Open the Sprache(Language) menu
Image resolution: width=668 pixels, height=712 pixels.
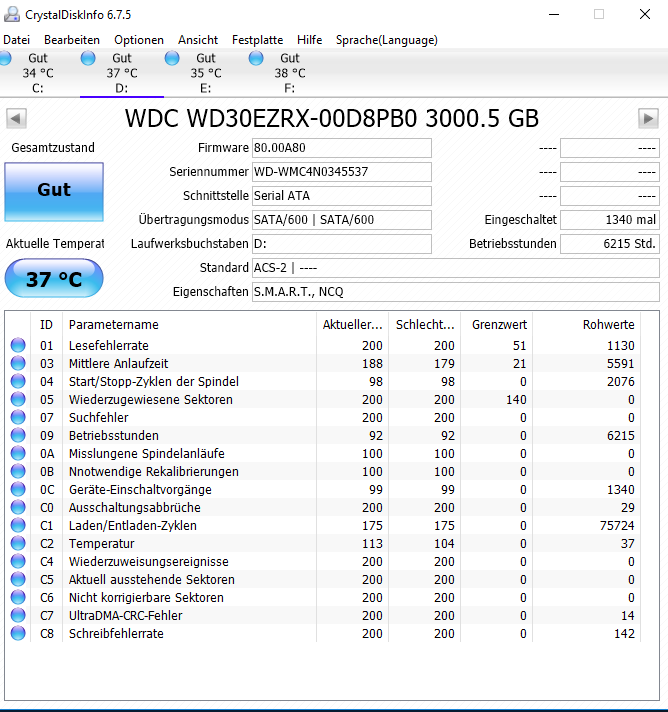click(x=387, y=40)
